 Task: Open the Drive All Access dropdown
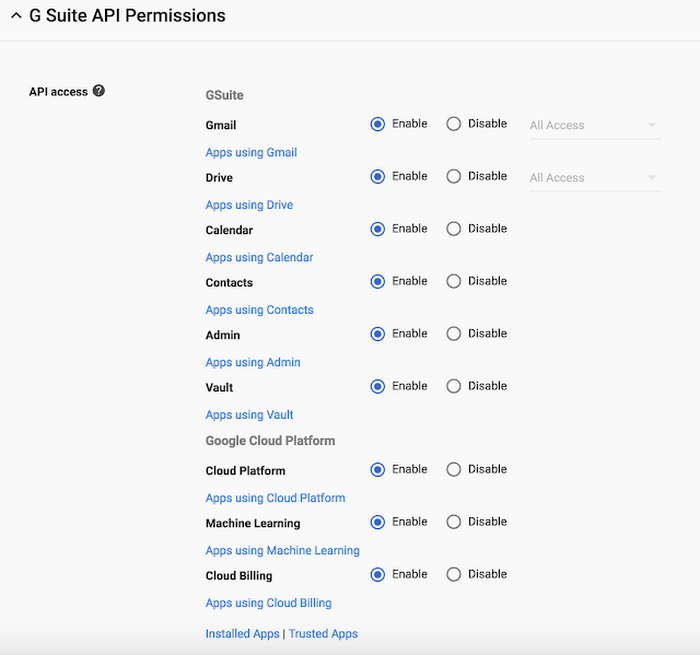coord(595,178)
